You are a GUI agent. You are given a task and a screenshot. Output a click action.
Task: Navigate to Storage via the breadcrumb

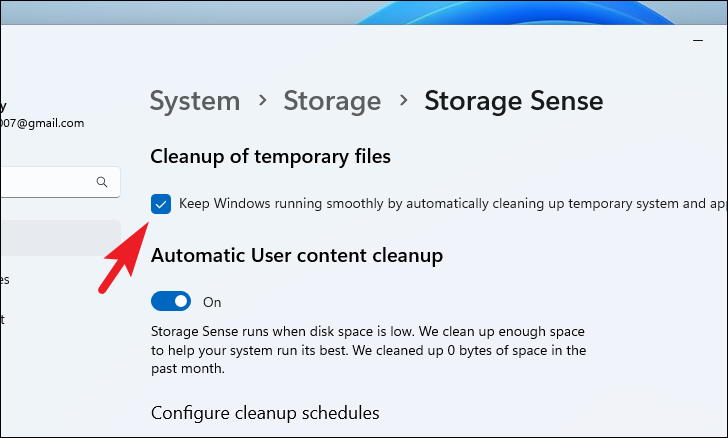coord(332,101)
